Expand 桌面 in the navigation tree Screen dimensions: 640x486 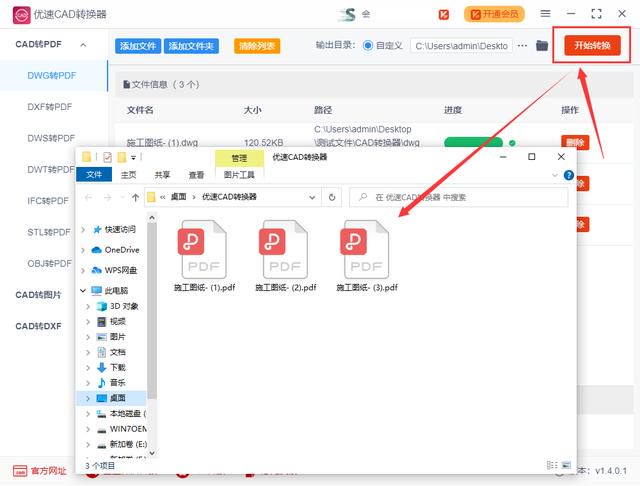coord(88,398)
